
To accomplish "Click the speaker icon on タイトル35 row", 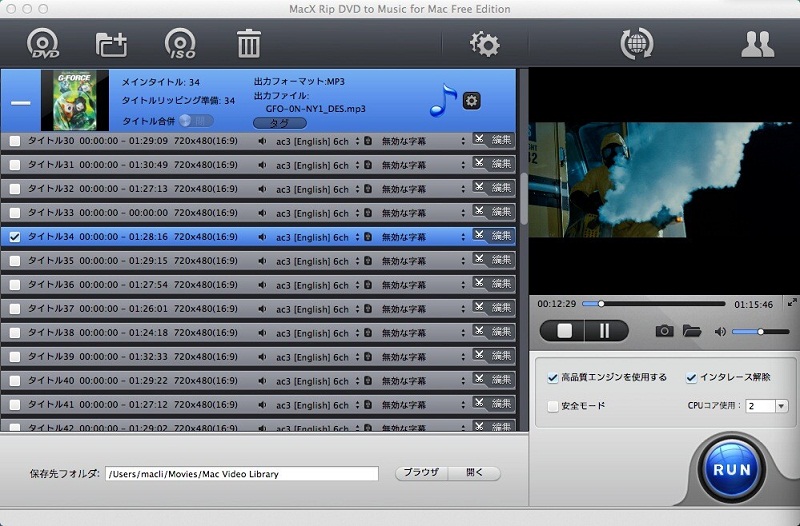I will [262, 261].
